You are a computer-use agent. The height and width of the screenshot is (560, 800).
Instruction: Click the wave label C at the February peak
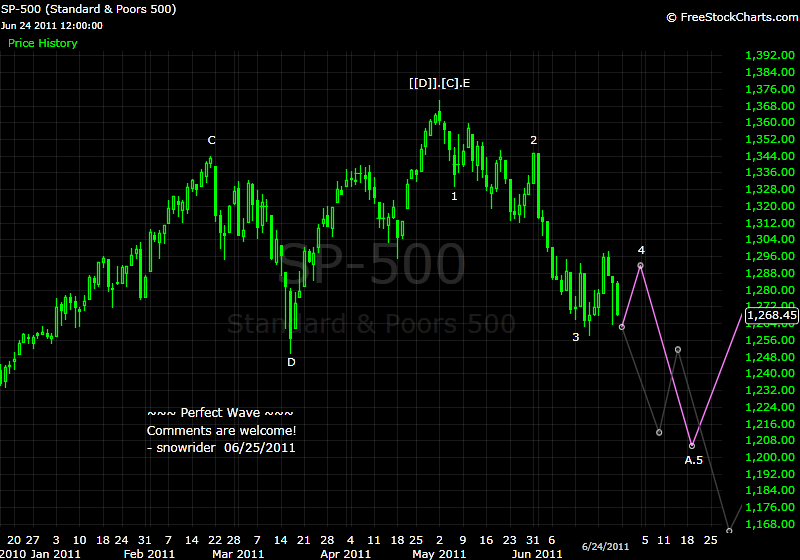click(212, 140)
